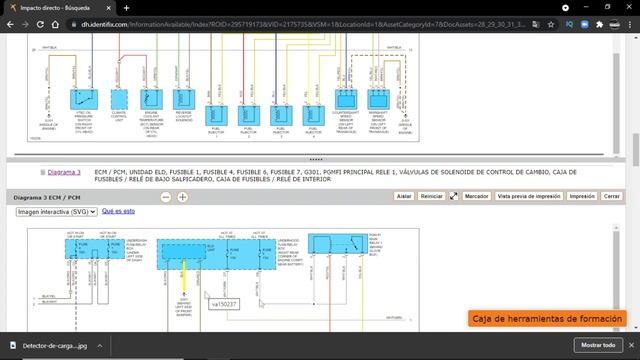This screenshot has width=640, height=360.
Task: Click the Reiniciar button
Action: click(431, 196)
